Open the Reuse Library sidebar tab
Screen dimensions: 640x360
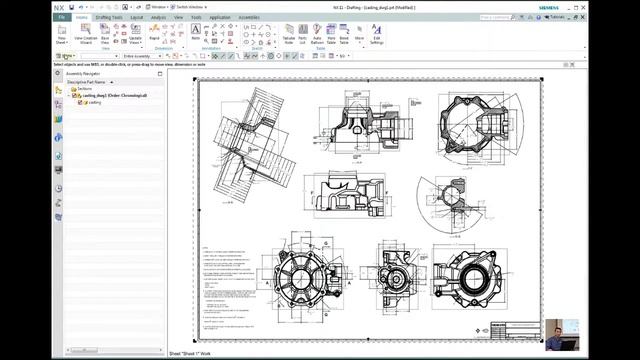coord(58,119)
